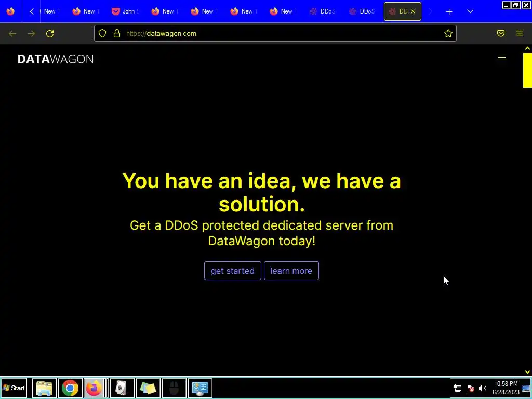The height and width of the screenshot is (399, 532).
Task: Open the Windows Start menu
Action: 14,388
